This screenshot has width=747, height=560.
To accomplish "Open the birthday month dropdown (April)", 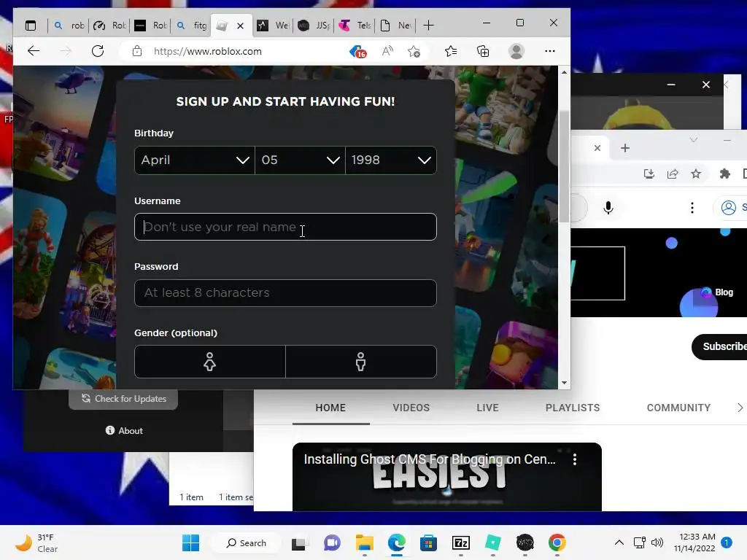I will 194,160.
